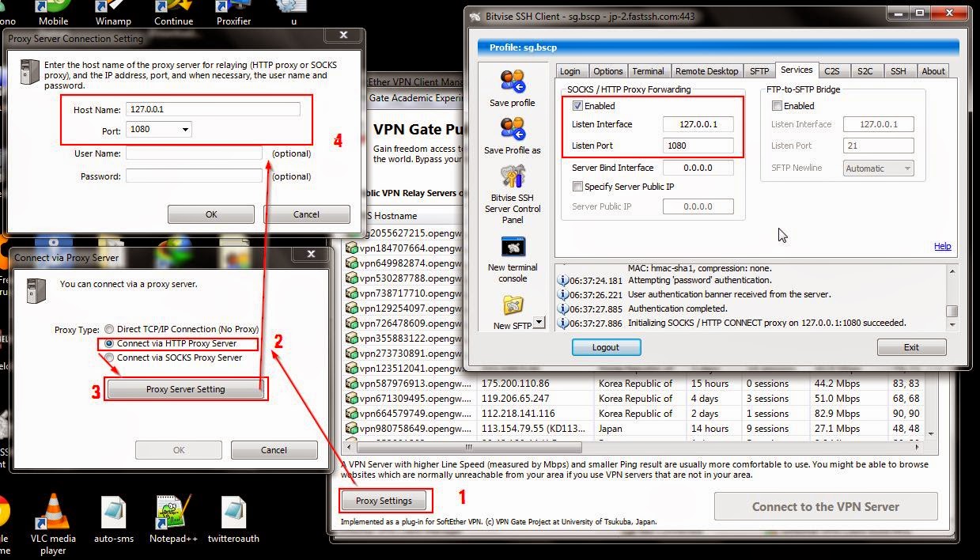Viewport: 980px width, 560px height.
Task: Select the 175.200.110.86 server row
Action: pos(633,384)
